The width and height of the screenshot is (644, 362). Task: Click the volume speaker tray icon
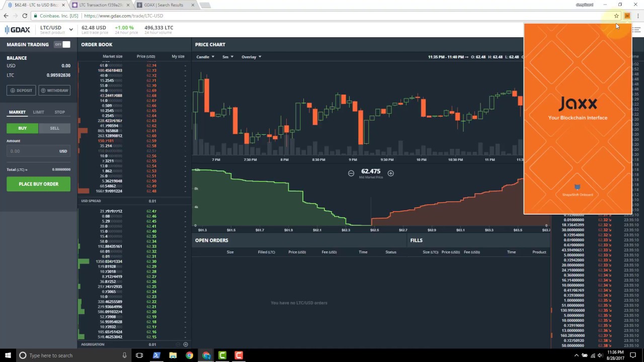[600, 355]
